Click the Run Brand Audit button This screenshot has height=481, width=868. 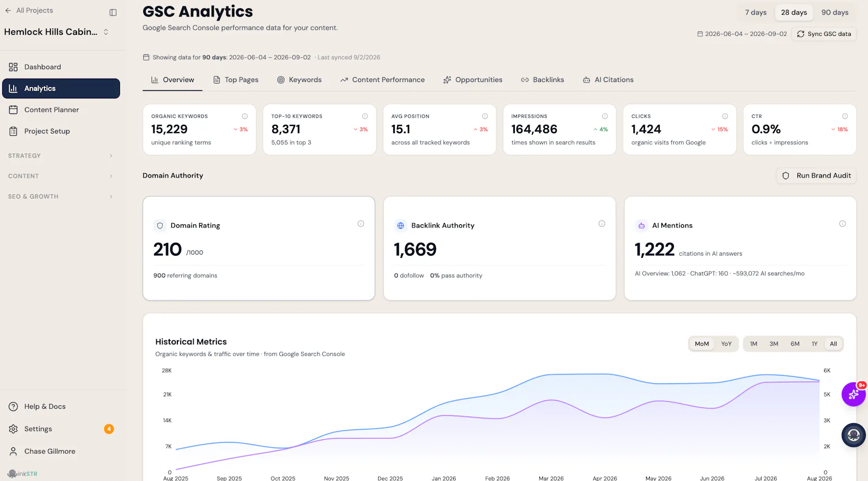point(816,175)
